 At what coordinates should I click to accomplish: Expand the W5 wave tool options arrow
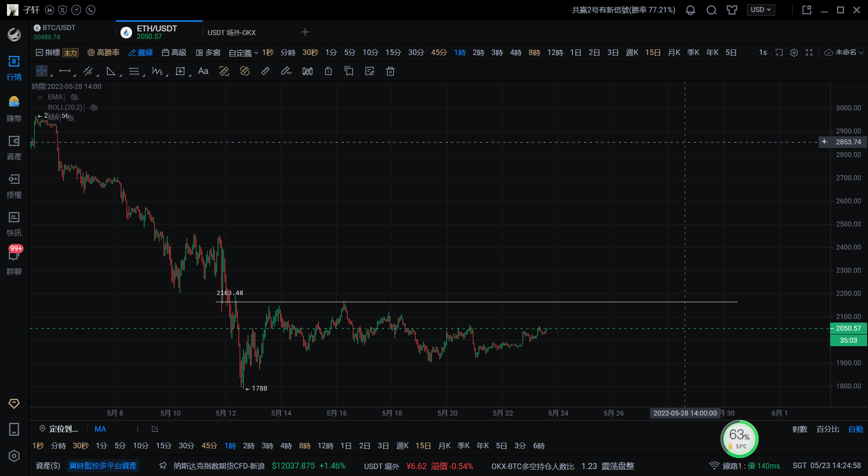(167, 75)
